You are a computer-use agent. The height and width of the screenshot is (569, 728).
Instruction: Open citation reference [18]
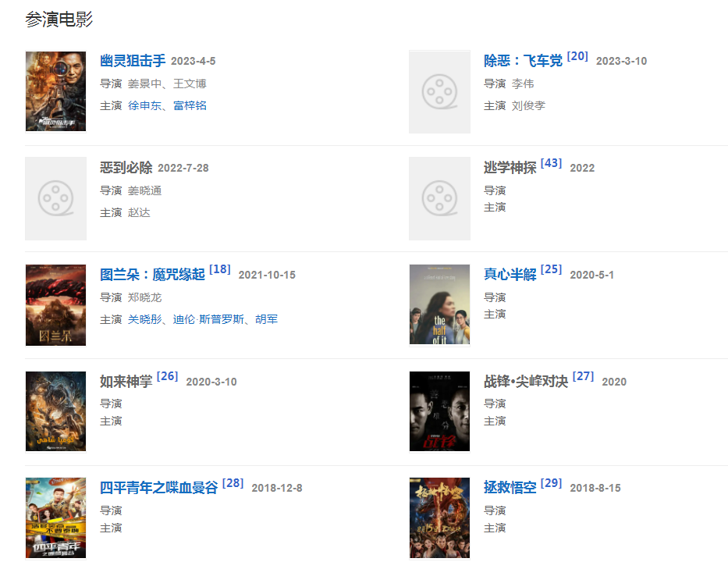(220, 269)
